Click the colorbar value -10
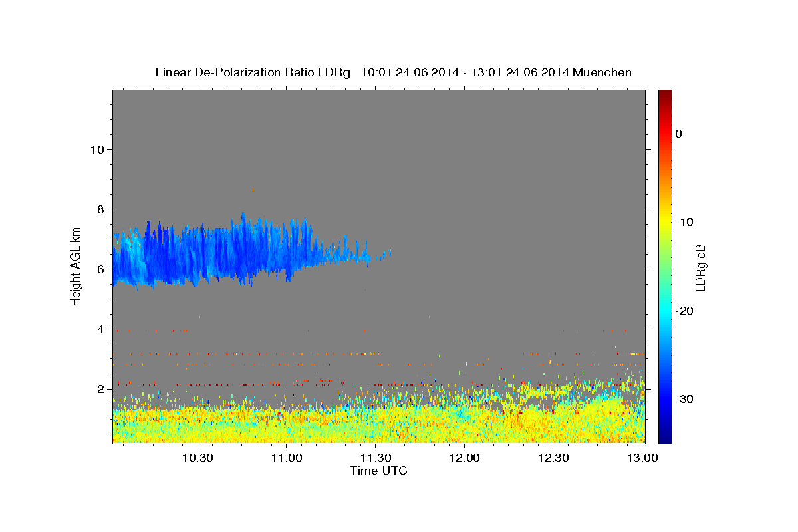The width and height of the screenshot is (798, 532). click(x=684, y=222)
